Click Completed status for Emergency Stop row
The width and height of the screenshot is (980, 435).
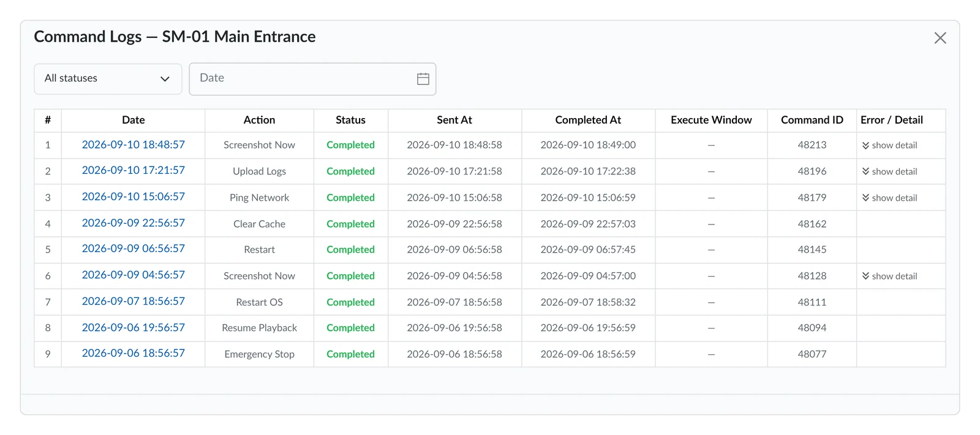click(x=351, y=355)
